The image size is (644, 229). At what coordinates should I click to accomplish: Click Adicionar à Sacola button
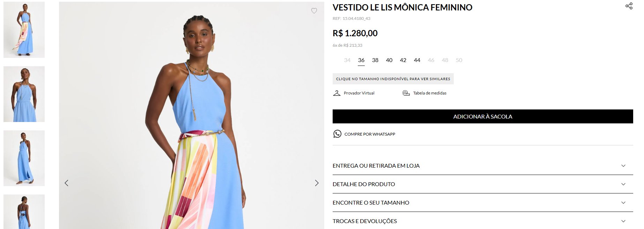(483, 116)
